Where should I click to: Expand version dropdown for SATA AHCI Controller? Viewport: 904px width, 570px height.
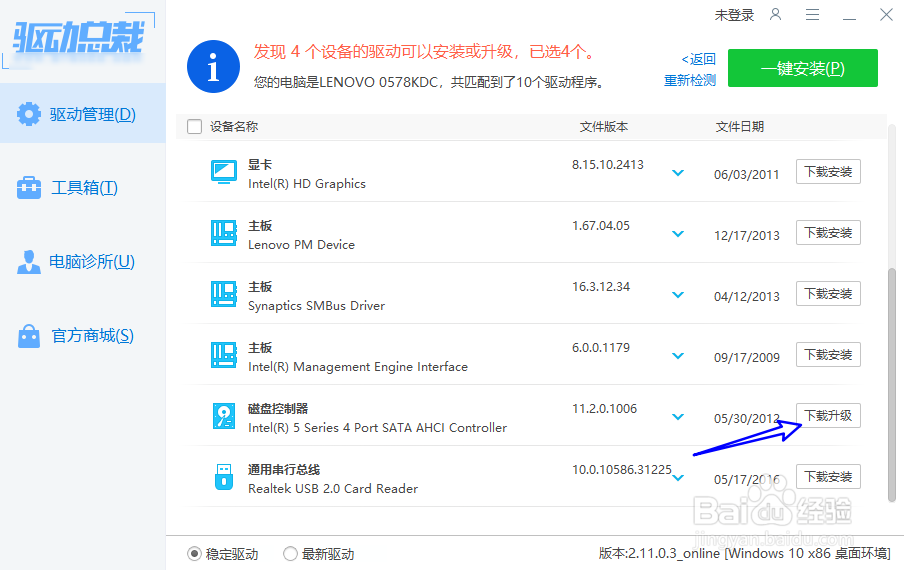click(x=678, y=416)
